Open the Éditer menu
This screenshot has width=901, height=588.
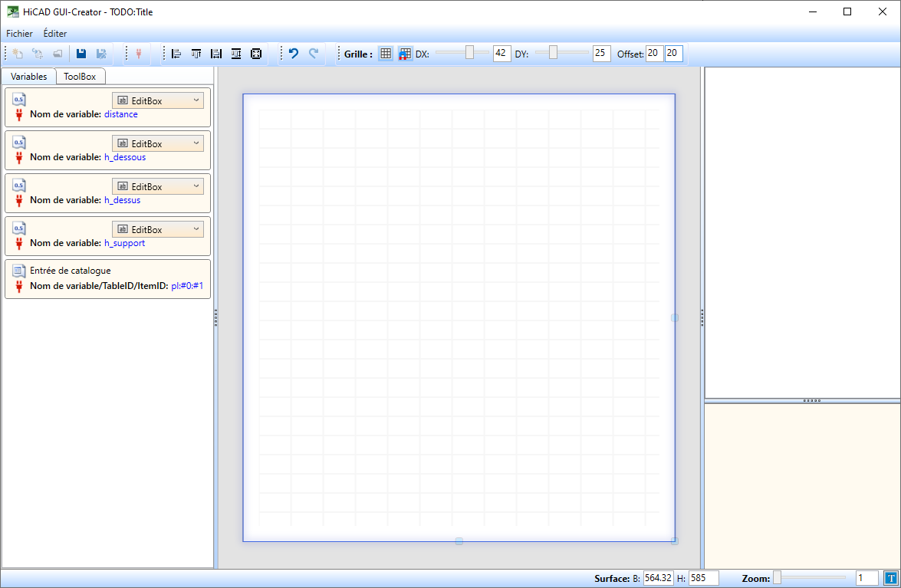[54, 34]
